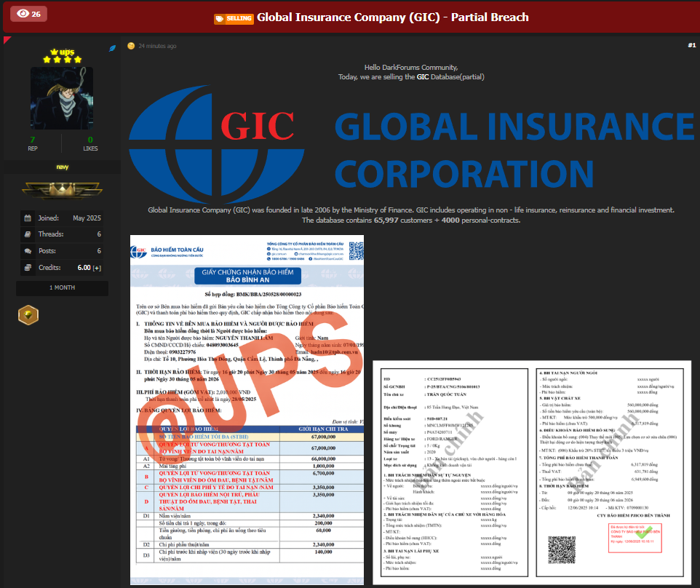Click the book icon beside Threads count
700x588 pixels.
(27, 234)
